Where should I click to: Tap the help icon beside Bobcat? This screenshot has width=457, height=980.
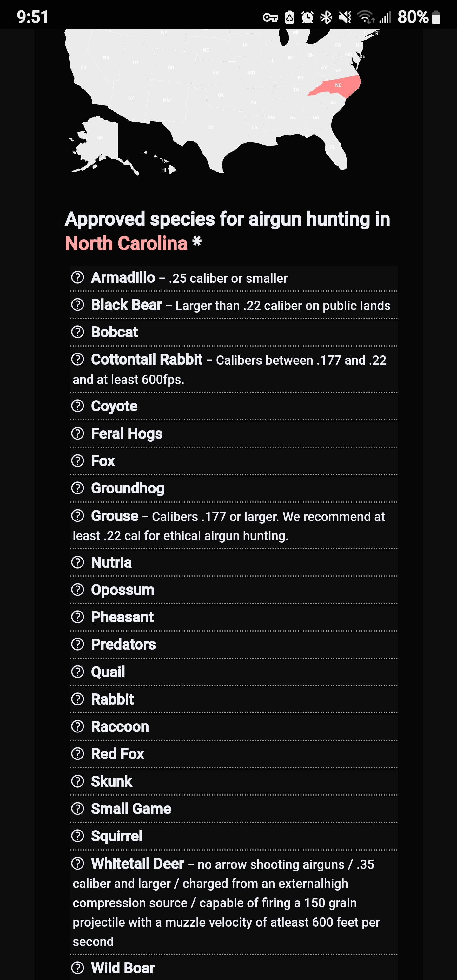click(78, 332)
